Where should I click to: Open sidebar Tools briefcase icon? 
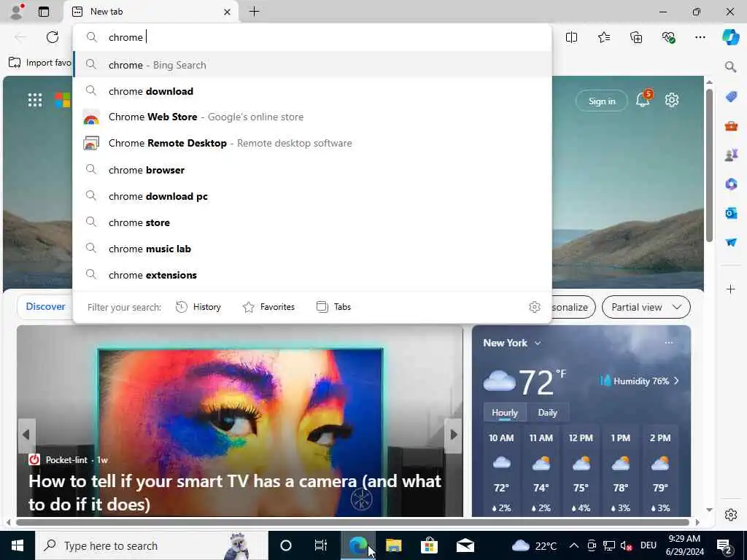[x=731, y=126]
